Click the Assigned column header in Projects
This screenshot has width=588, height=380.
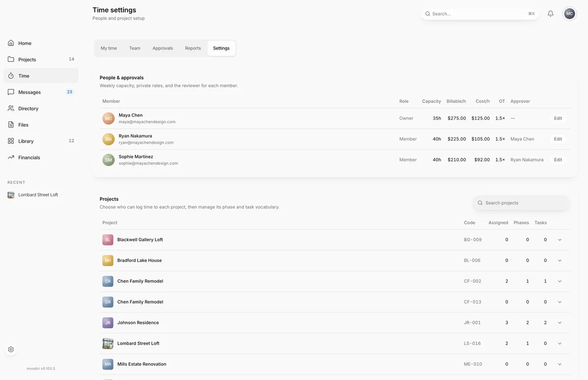click(498, 223)
